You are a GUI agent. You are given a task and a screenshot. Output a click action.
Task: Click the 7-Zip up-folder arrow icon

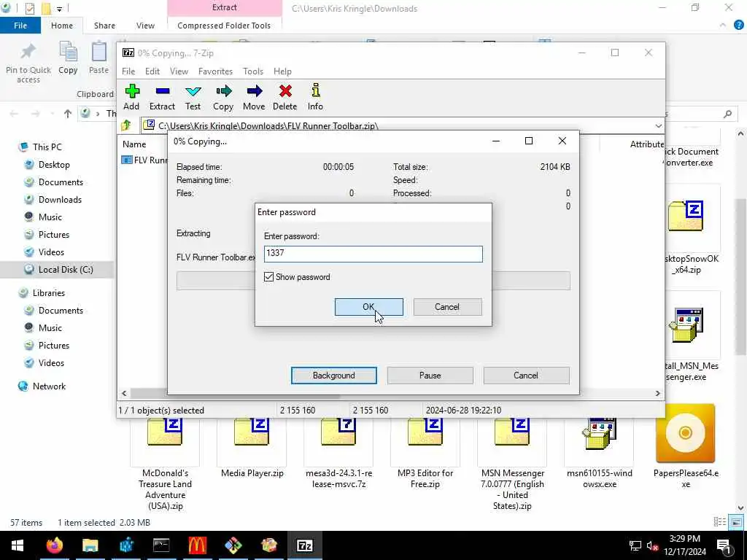point(126,125)
